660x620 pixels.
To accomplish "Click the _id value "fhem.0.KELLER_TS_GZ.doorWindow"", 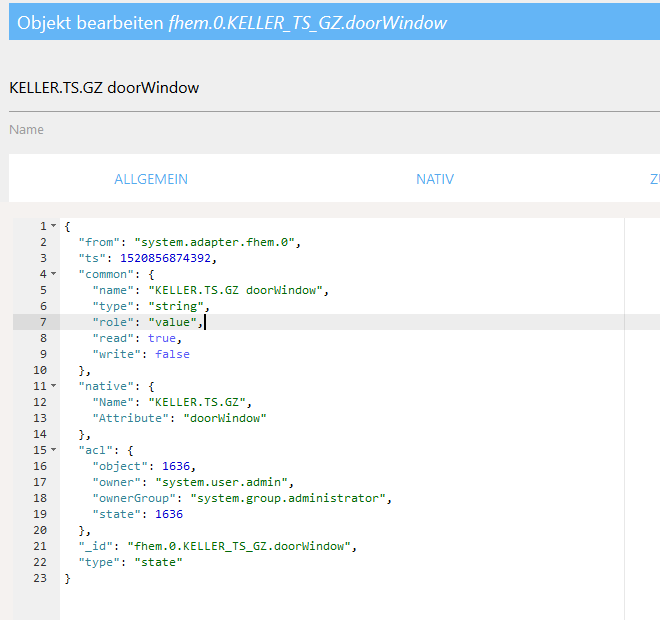I will (x=239, y=546).
